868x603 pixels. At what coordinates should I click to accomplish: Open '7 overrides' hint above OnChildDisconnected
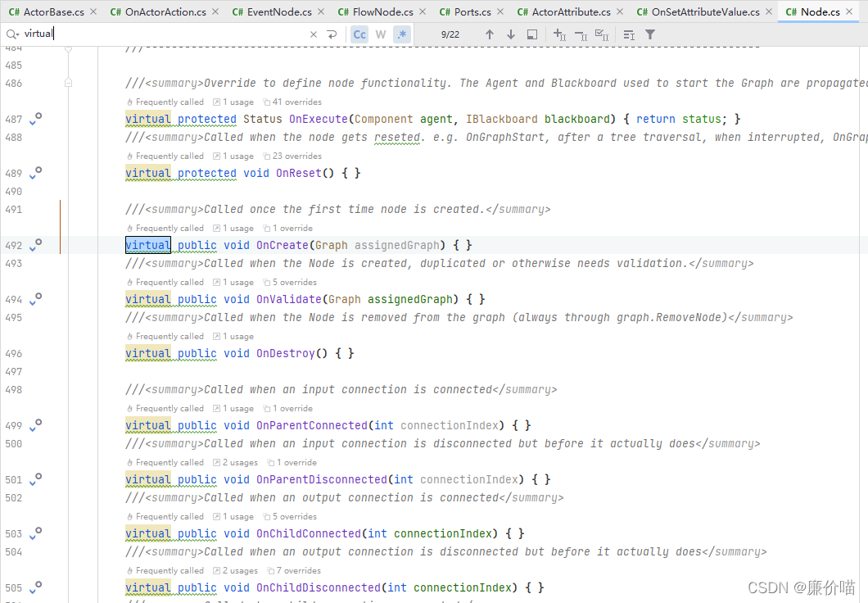(x=294, y=570)
